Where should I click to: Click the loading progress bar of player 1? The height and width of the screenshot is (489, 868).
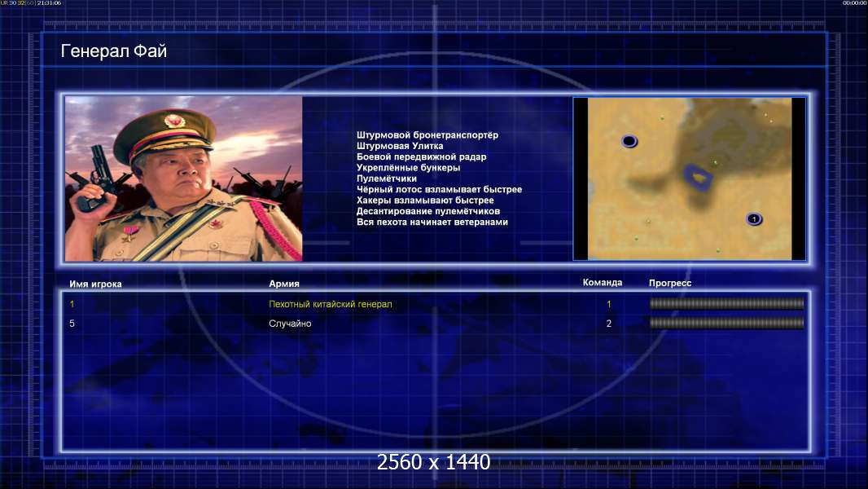727,303
